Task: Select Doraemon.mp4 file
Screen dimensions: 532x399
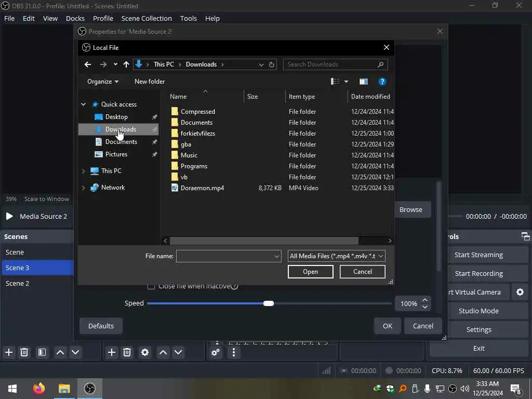Action: tap(202, 188)
